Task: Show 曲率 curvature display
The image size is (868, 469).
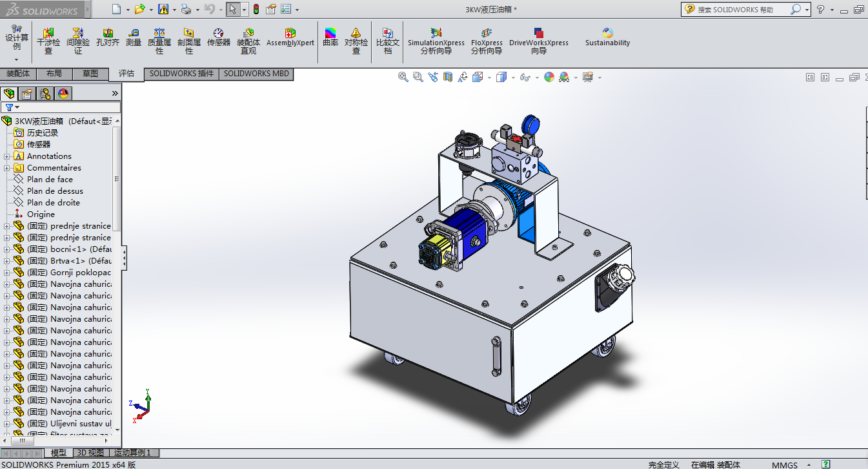Action: pos(330,37)
